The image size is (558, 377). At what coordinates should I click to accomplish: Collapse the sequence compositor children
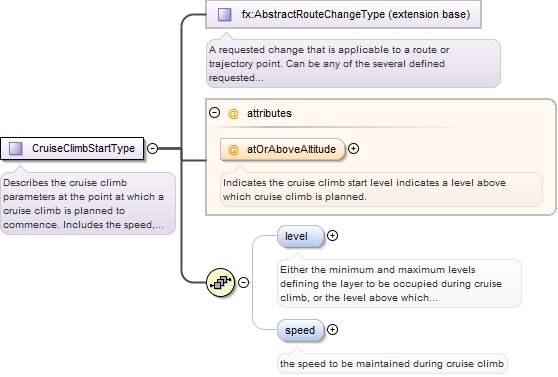pyautogui.click(x=243, y=283)
